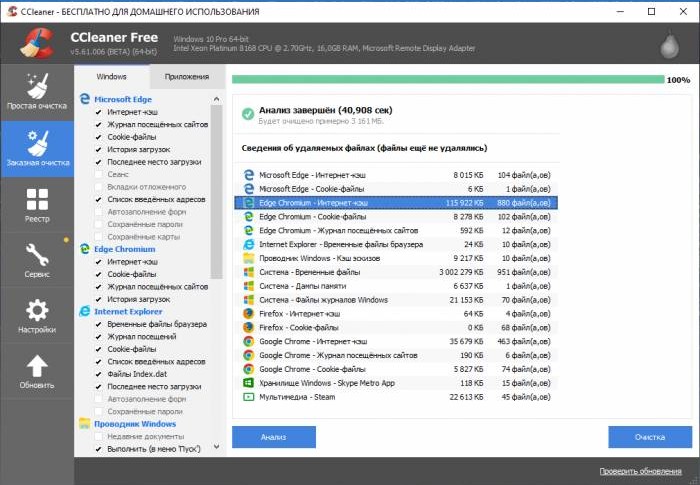The height and width of the screenshot is (485, 700).
Task: Open Сервис tools section
Action: (37, 260)
